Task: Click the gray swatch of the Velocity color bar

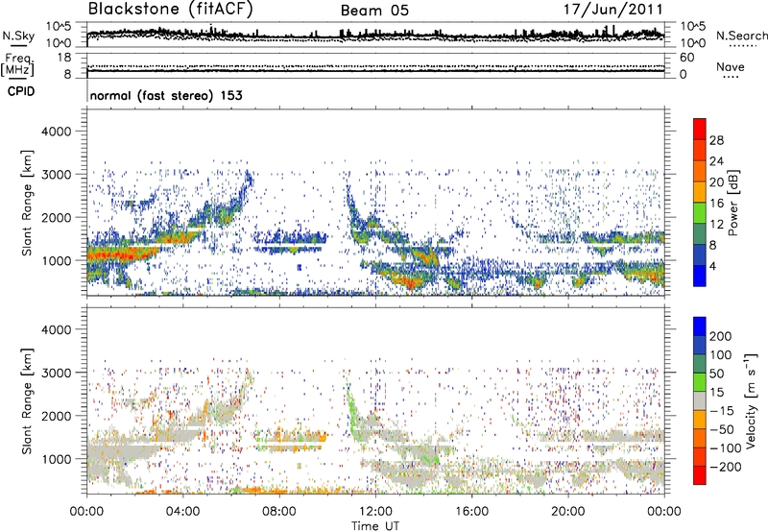Action: [700, 400]
